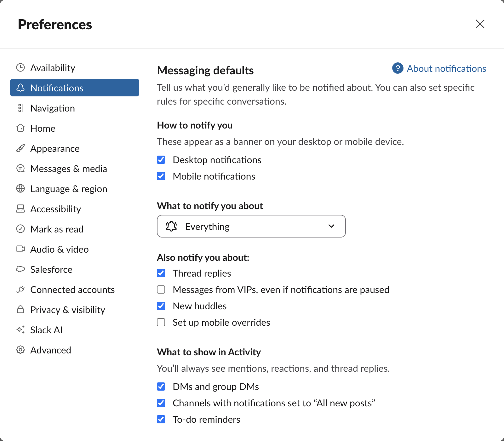Open the Advanced preferences section

click(x=75, y=350)
